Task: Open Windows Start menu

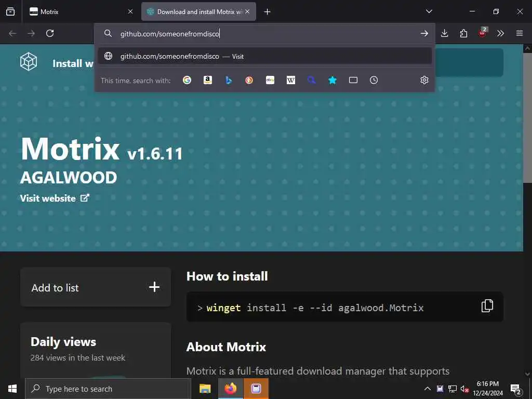Action: click(x=12, y=389)
